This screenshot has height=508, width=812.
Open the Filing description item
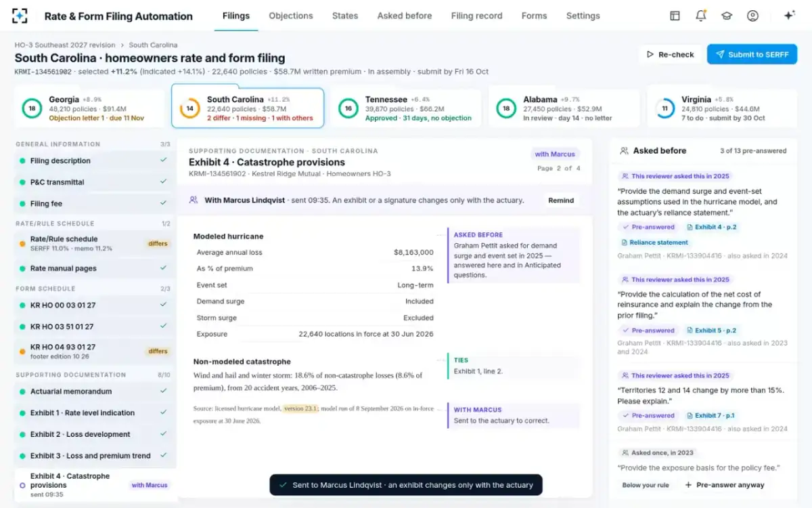tap(94, 161)
